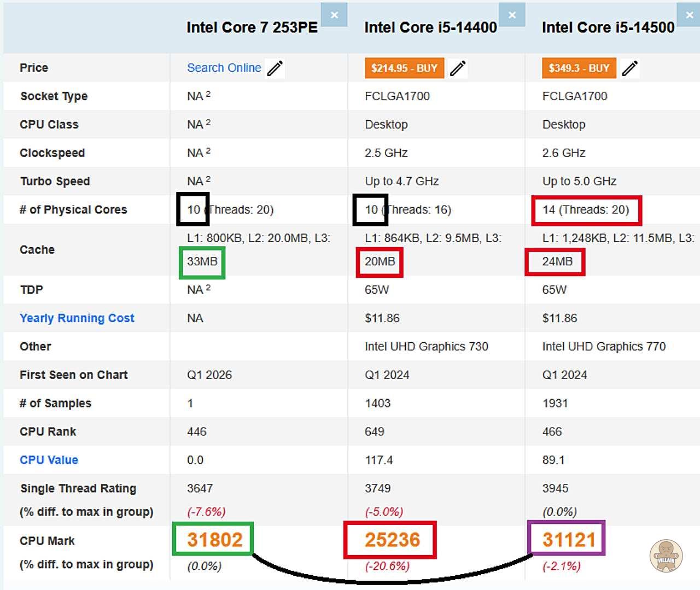The image size is (700, 590).
Task: Edit price with pencil next to Search Online
Action: pos(275,68)
